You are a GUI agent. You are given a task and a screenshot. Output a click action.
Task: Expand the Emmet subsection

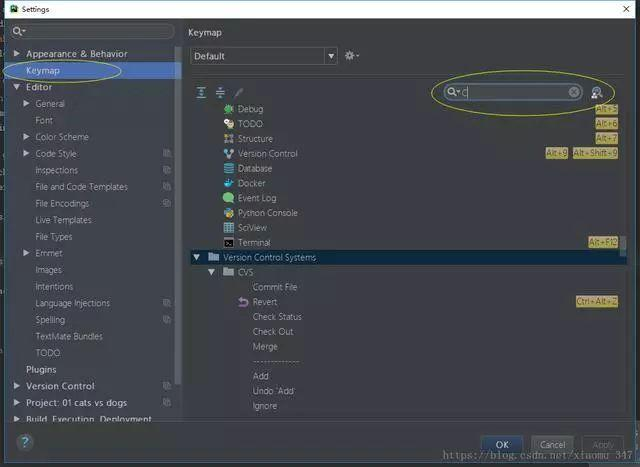26,253
